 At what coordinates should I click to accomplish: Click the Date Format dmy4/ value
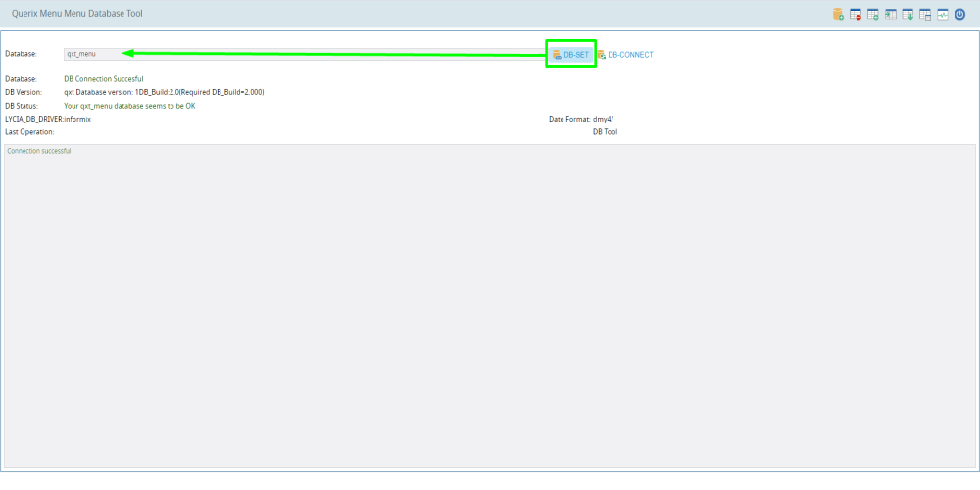tap(603, 119)
